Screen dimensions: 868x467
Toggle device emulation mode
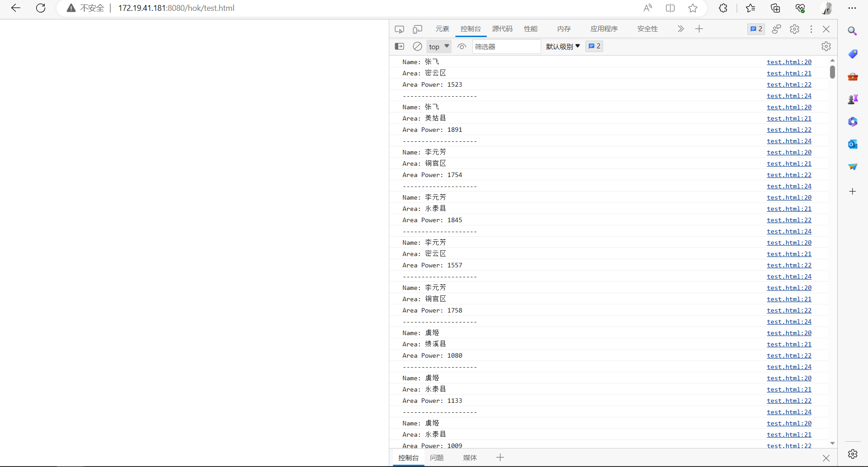(x=417, y=29)
